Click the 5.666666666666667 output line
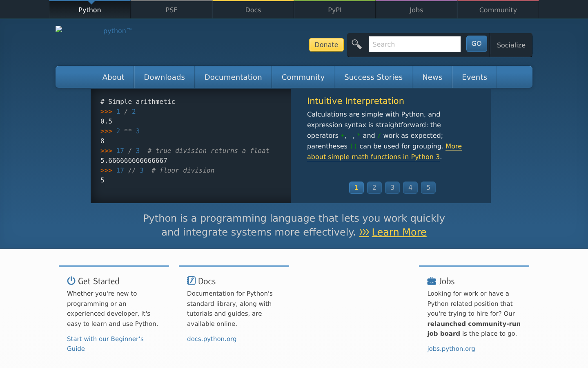 click(134, 161)
